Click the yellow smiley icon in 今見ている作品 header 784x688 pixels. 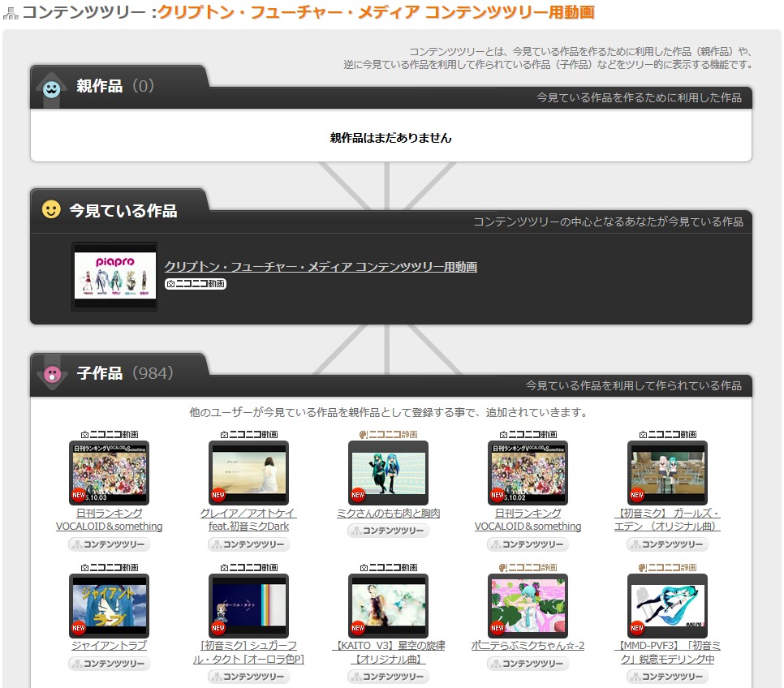pos(51,209)
